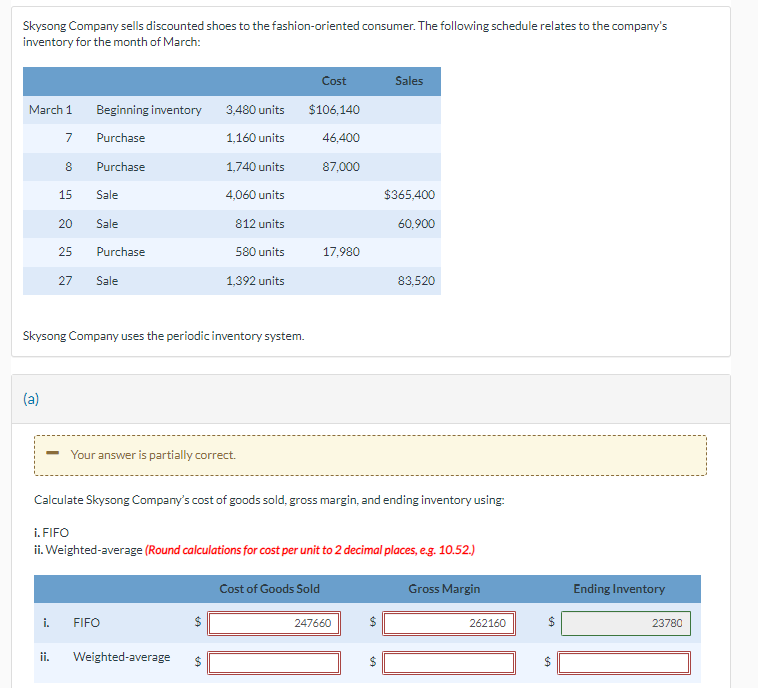Click the 'i. FIFO' list item
The height and width of the screenshot is (688, 758).
coord(51,533)
